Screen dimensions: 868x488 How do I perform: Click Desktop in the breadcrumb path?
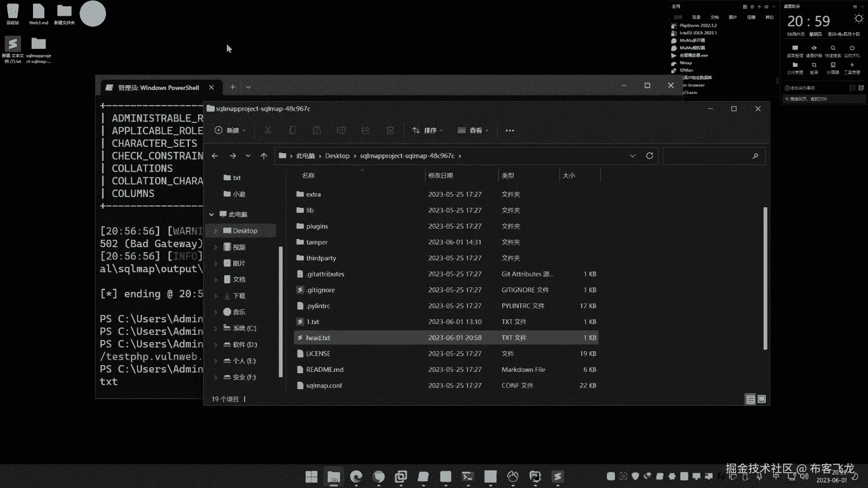tap(337, 156)
